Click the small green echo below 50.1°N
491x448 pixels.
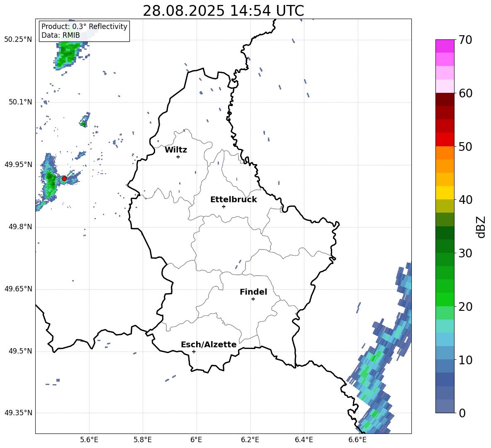[83, 124]
